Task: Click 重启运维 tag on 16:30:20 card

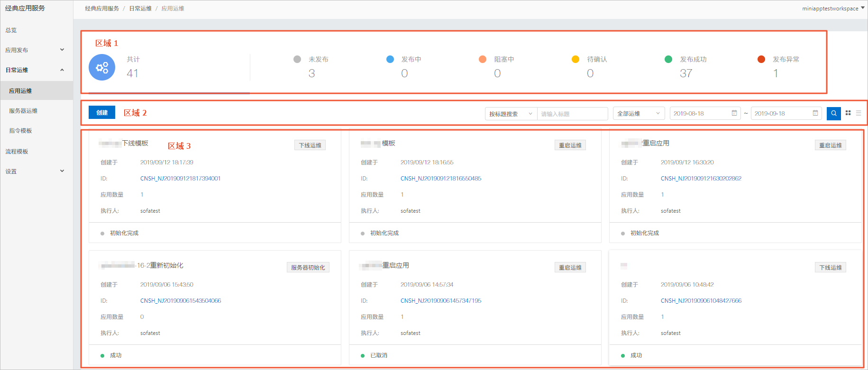Action: [x=831, y=145]
